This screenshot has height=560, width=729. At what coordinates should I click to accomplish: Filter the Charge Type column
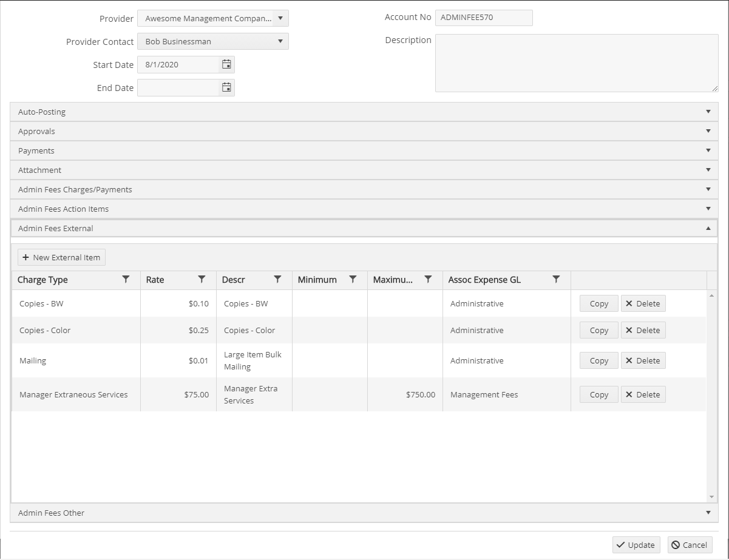coord(126,280)
